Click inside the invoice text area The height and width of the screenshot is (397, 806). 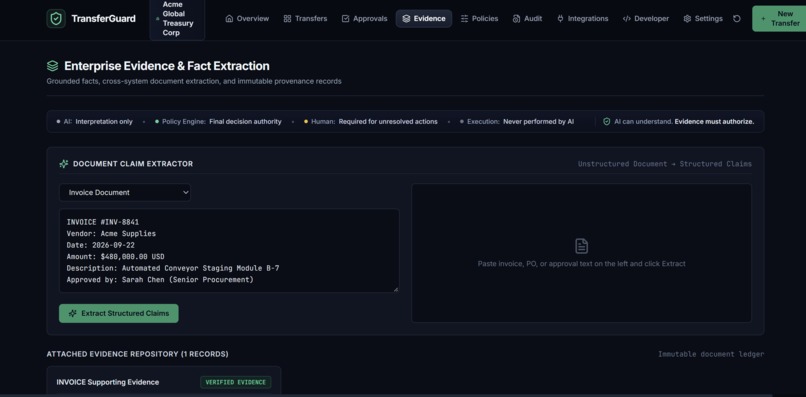tap(229, 250)
